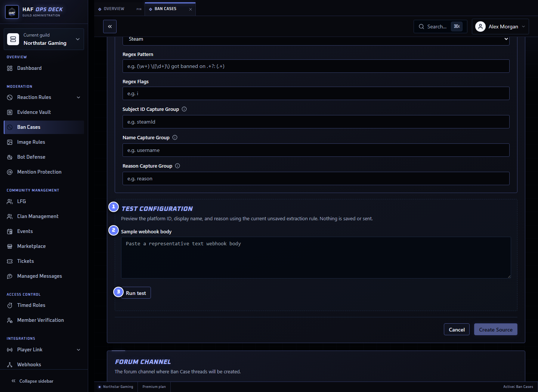The image size is (538, 392).
Task: Open the Current guild selector dropdown
Action: 44,39
